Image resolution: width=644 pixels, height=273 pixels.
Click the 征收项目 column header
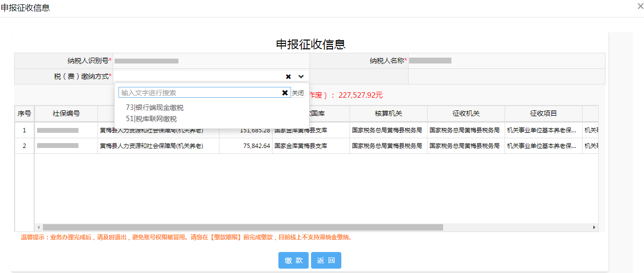[x=543, y=113]
